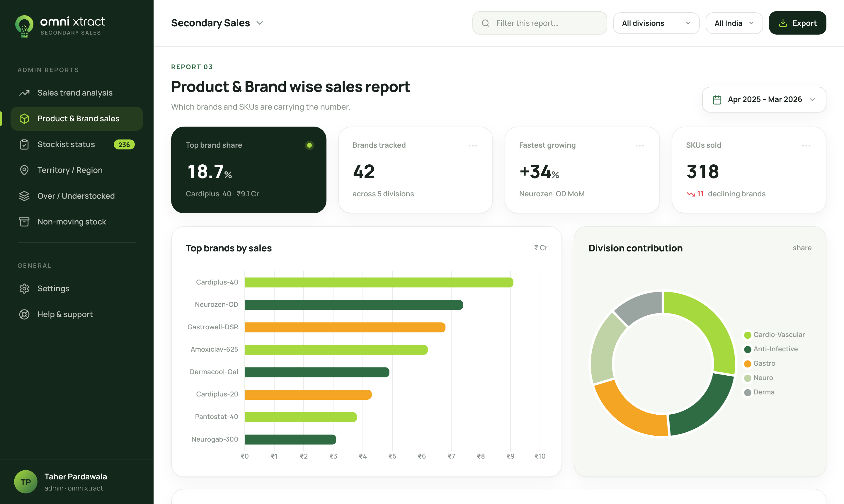Open the All India region dropdown
This screenshot has width=844, height=504.
[734, 23]
